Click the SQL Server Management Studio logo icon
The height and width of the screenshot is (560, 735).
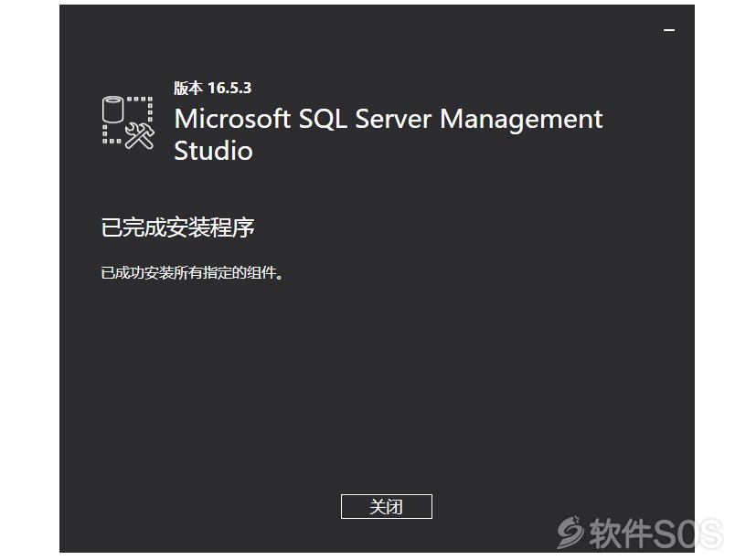128,122
